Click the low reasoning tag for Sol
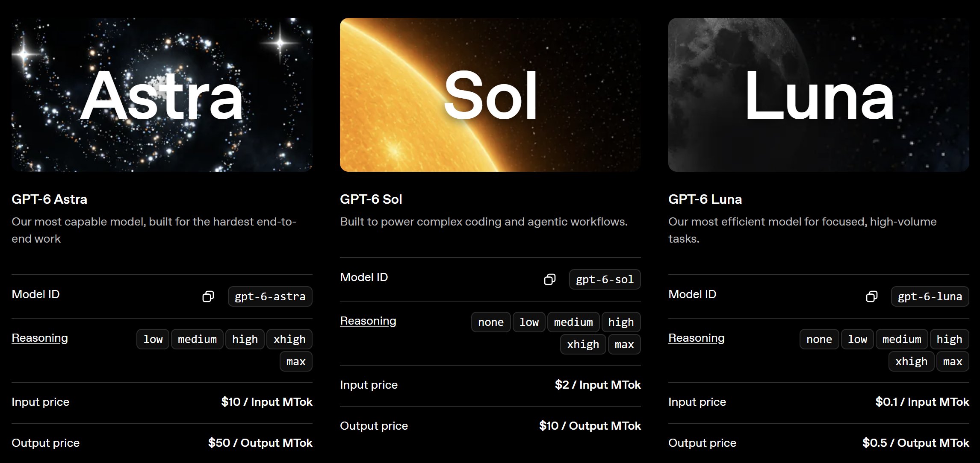The image size is (980, 463). pos(529,322)
